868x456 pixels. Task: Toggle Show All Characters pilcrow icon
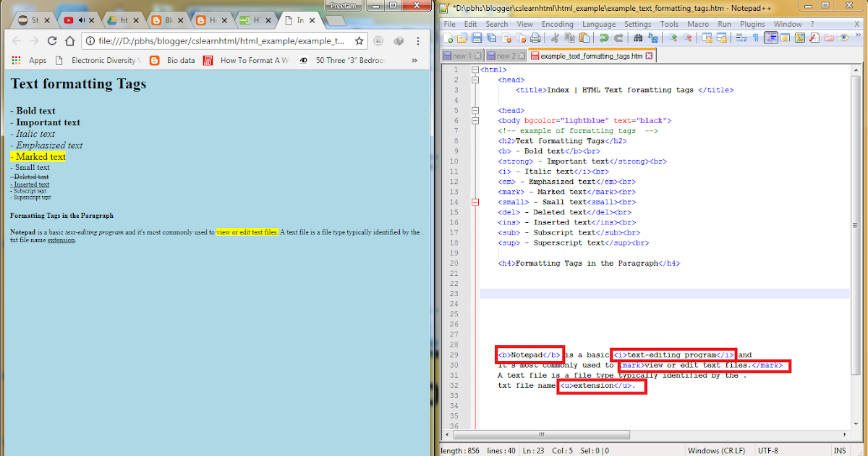point(755,38)
